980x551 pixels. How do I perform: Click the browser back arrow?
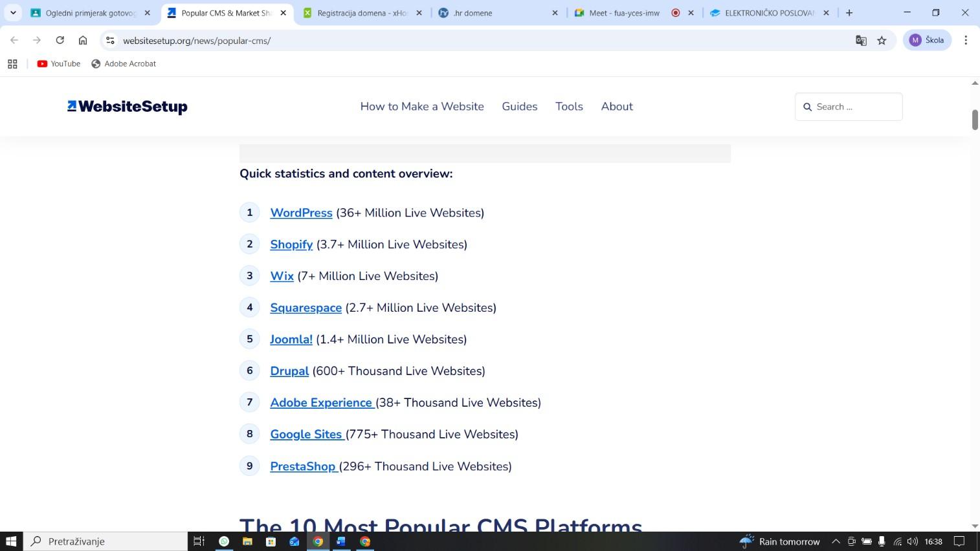click(x=14, y=40)
